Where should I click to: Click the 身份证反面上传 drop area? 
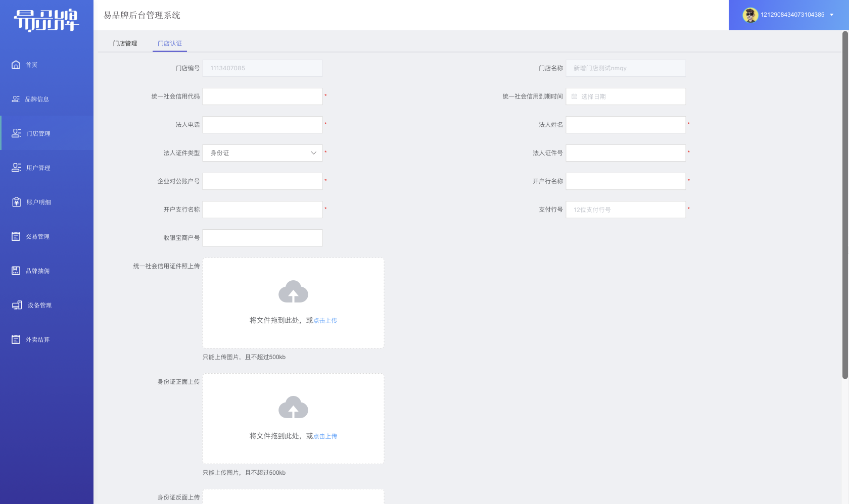pyautogui.click(x=293, y=496)
